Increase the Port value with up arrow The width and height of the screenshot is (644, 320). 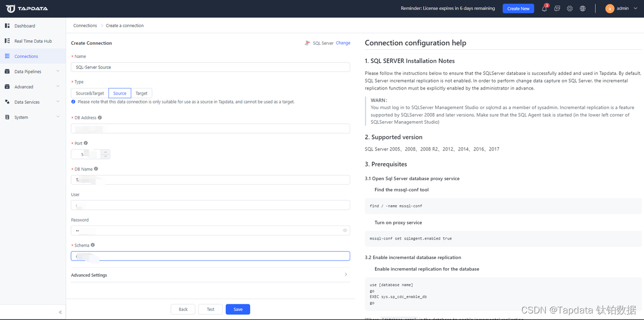coord(106,151)
